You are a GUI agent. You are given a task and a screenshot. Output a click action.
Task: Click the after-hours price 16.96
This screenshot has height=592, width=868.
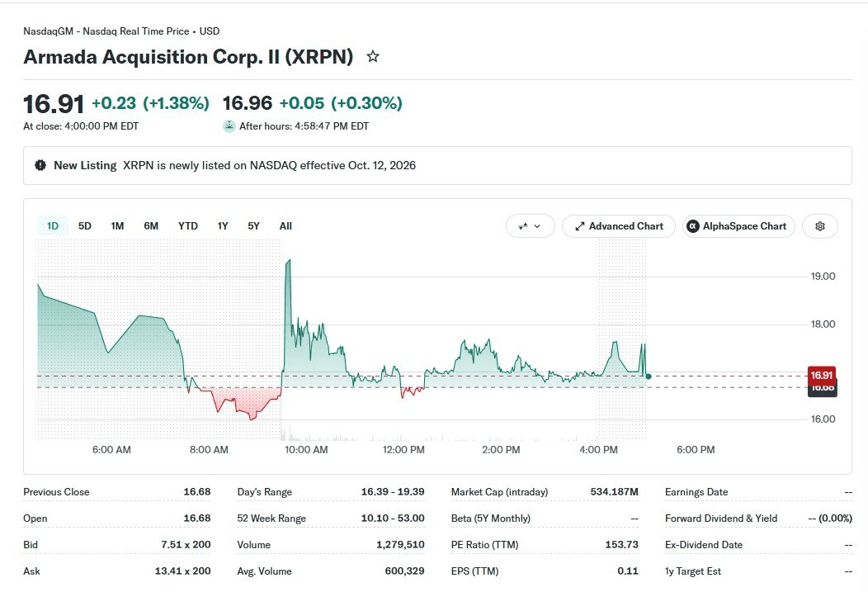point(248,103)
